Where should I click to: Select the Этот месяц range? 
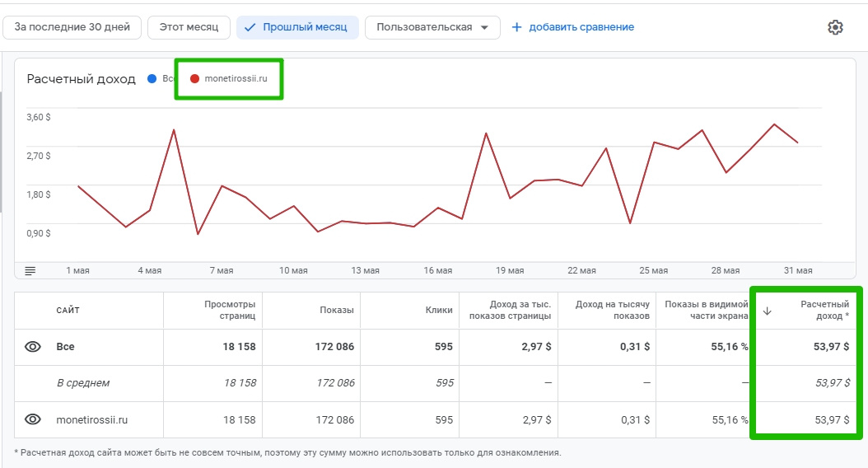click(189, 27)
